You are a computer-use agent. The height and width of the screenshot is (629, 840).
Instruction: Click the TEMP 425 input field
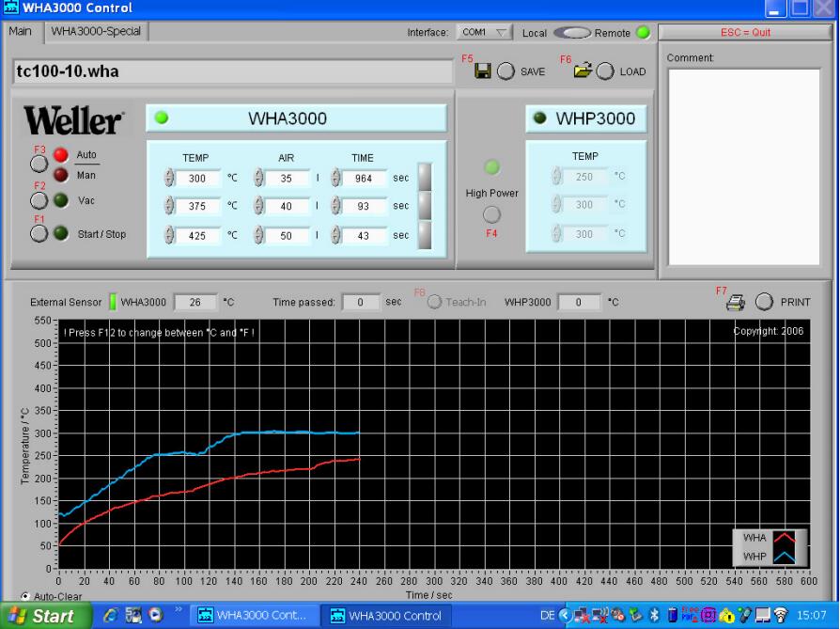coord(197,235)
